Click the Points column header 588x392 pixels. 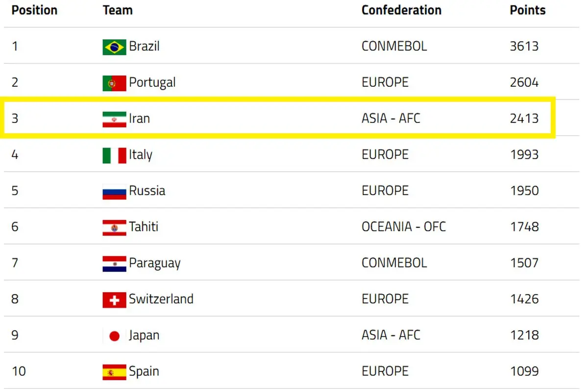point(527,10)
